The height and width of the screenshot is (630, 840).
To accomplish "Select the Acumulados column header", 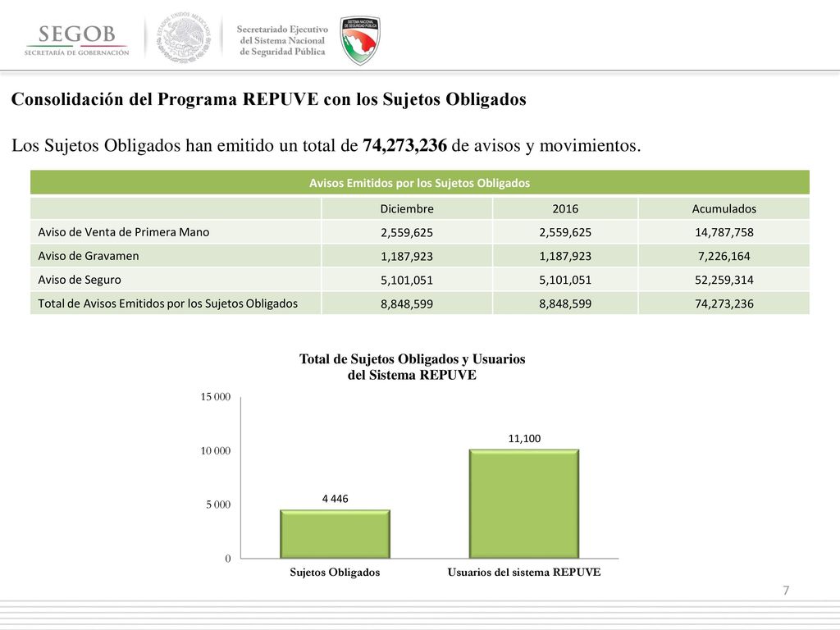I will coord(724,208).
